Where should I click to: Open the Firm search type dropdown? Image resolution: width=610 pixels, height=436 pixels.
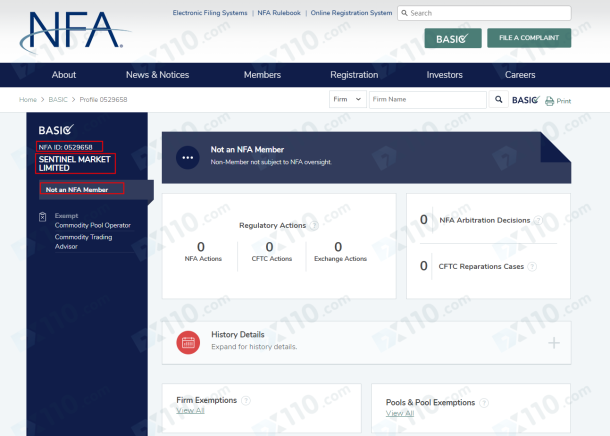pos(347,99)
